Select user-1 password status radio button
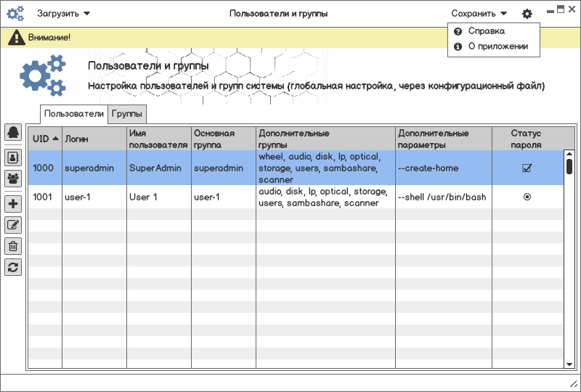Image resolution: width=581 pixels, height=392 pixels. (x=527, y=197)
